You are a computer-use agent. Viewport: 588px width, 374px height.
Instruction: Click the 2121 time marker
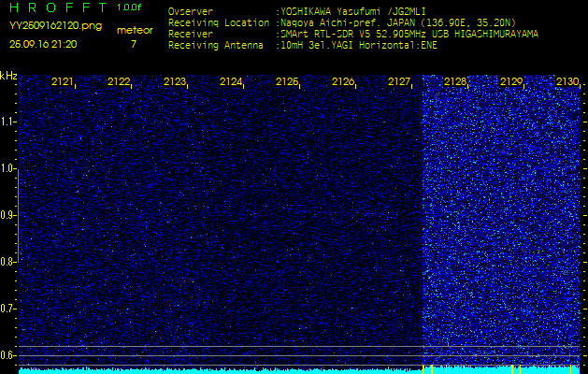63,81
